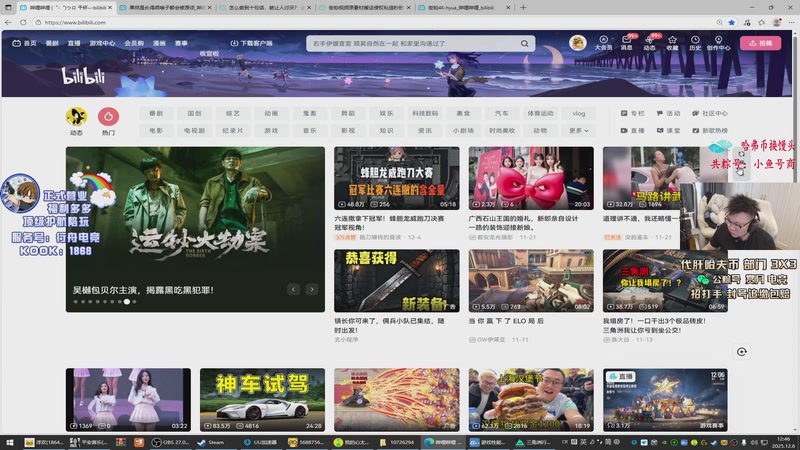Expand the 更多 category dropdown
Screen dimensions: 800x450
[579, 131]
